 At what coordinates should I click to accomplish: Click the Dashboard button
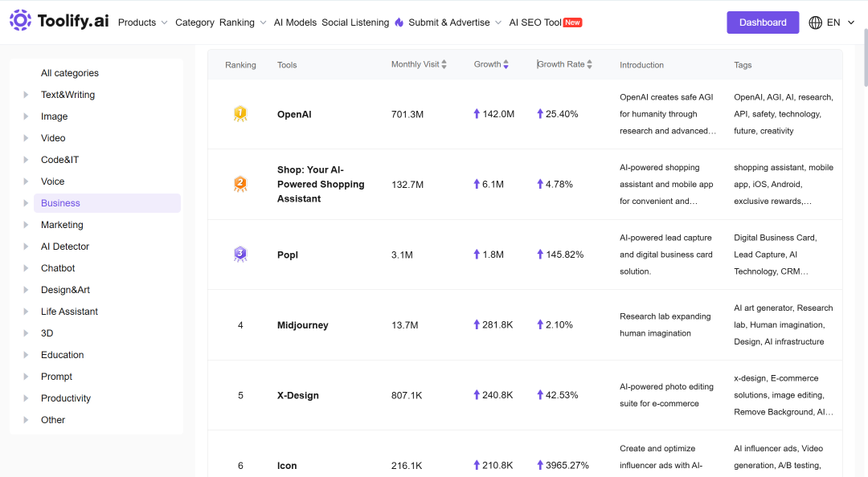[x=763, y=22]
